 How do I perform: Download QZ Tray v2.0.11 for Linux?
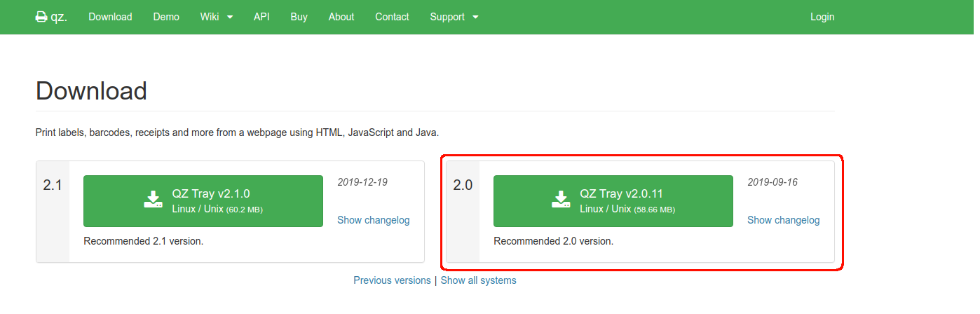coord(613,201)
